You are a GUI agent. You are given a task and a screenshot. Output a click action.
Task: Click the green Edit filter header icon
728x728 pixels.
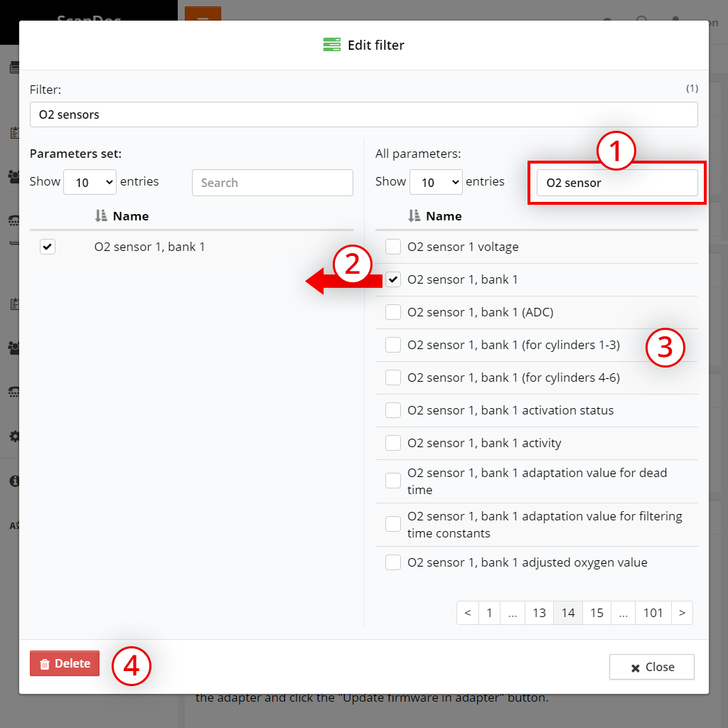(x=331, y=44)
